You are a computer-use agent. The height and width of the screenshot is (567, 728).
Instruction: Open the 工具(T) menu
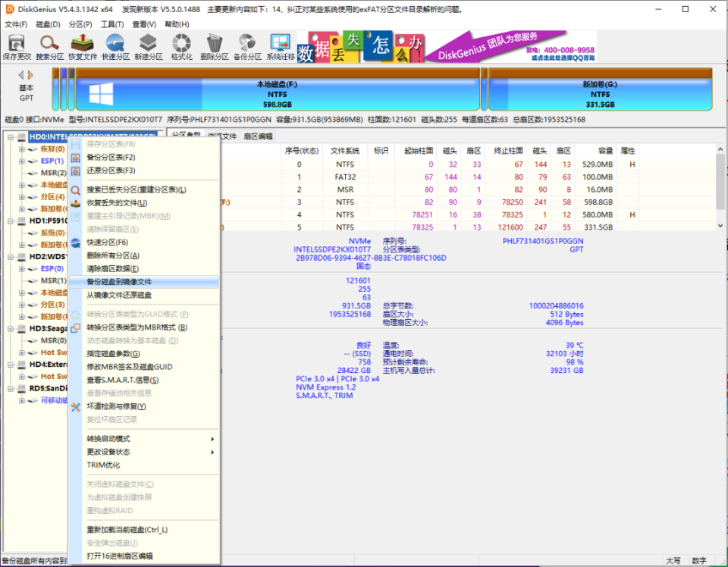[112, 24]
